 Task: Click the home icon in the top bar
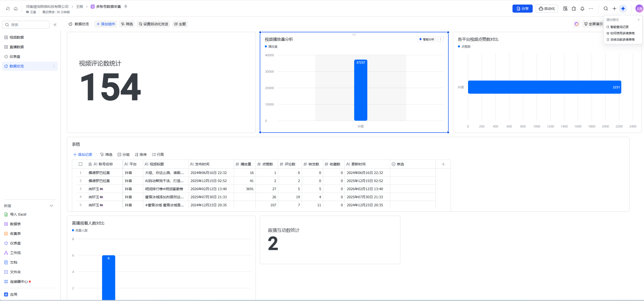tap(16, 9)
